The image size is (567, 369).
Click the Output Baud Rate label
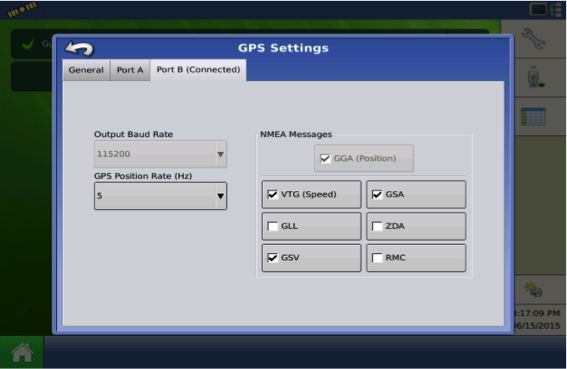[x=133, y=134]
